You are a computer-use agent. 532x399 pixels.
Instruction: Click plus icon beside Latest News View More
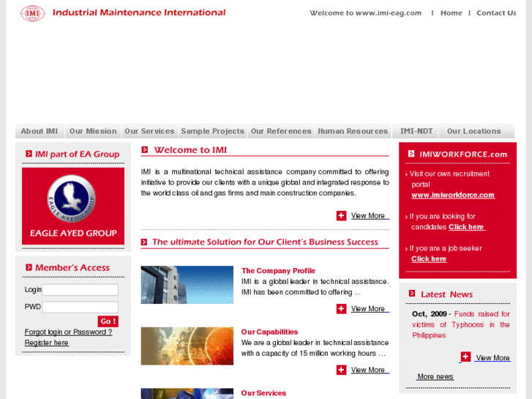(465, 357)
